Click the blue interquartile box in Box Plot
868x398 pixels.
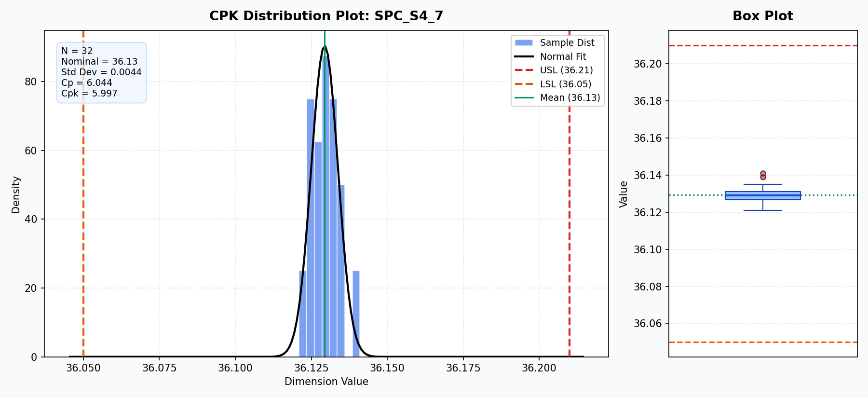click(x=763, y=195)
